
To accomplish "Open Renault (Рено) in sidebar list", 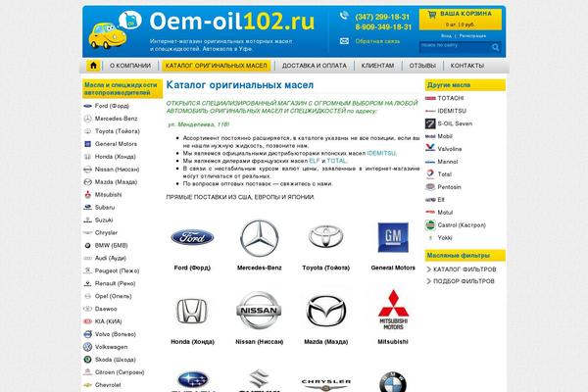I will tap(115, 283).
